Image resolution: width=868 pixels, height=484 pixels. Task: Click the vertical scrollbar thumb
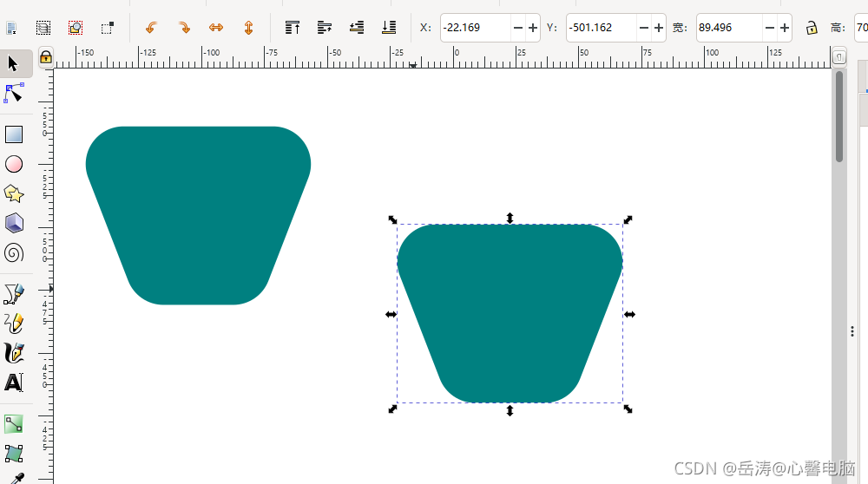click(x=839, y=117)
